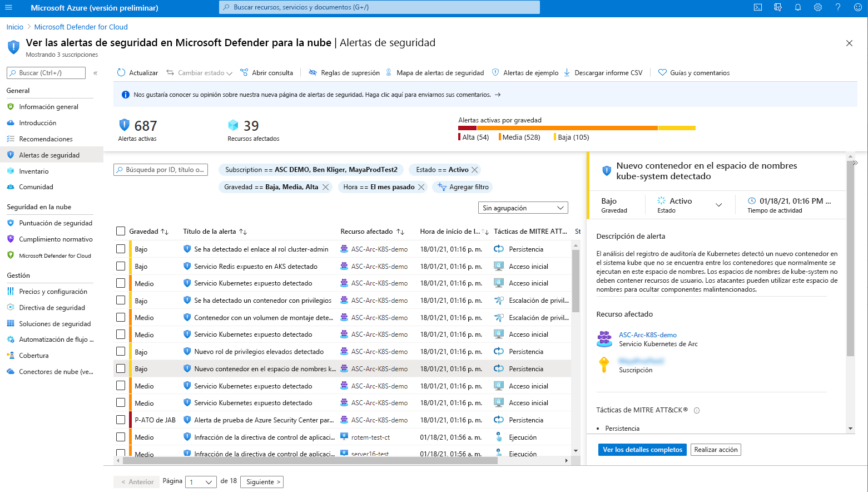
Task: Select checkbox for contenedor con privilegios row
Action: click(121, 300)
